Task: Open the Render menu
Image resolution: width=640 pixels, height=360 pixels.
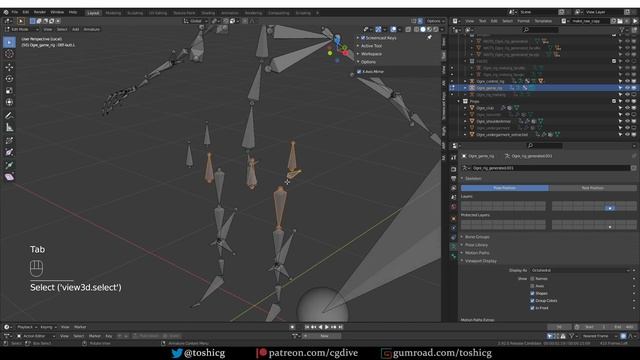Action: 40,12
